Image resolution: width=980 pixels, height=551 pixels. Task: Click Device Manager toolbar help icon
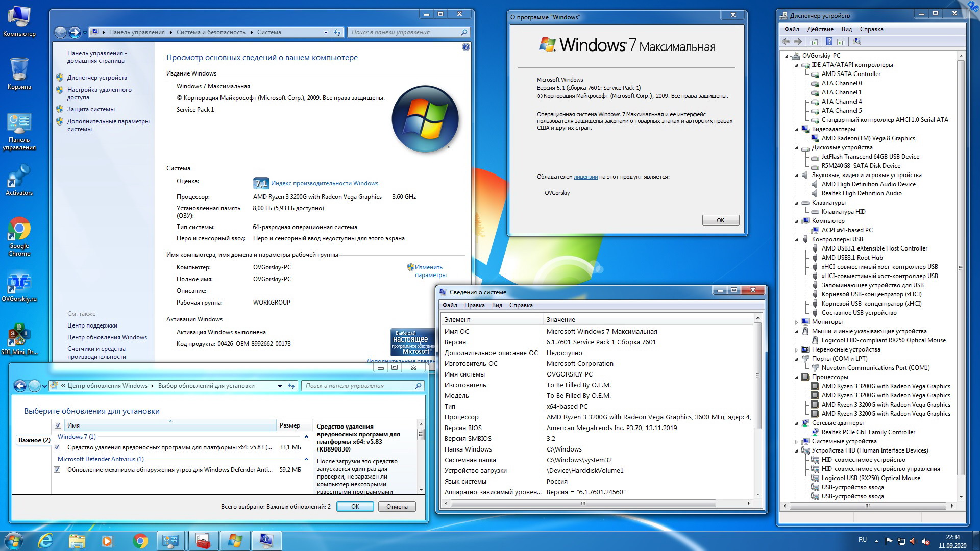pyautogui.click(x=829, y=42)
